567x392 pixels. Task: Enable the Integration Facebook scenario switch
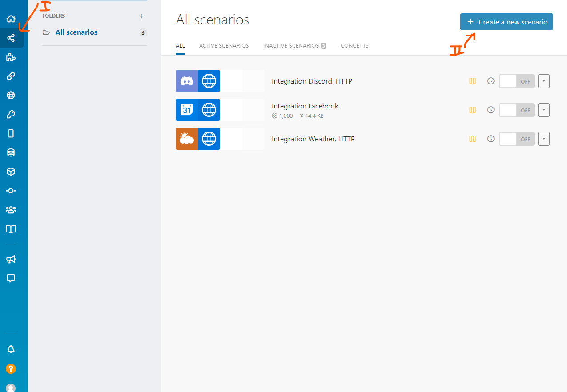516,110
